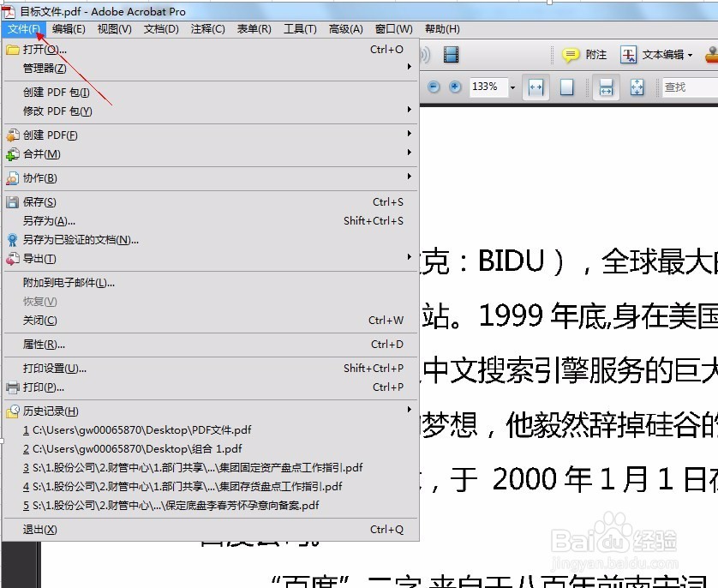Screen dimensions: 718x588
Task: Zoom in using the plus icon
Action: pyautogui.click(x=454, y=86)
